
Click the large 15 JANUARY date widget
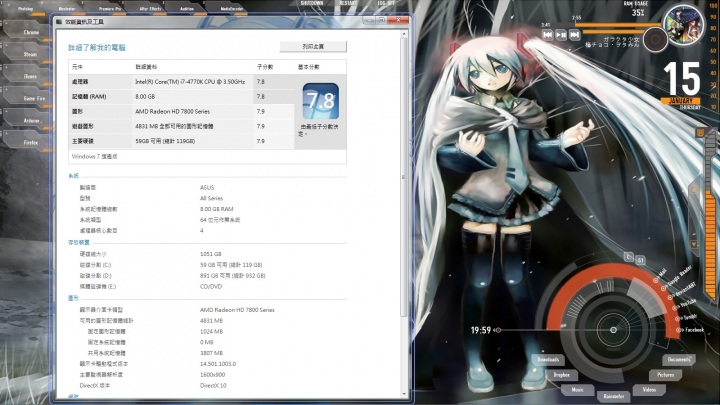click(682, 85)
